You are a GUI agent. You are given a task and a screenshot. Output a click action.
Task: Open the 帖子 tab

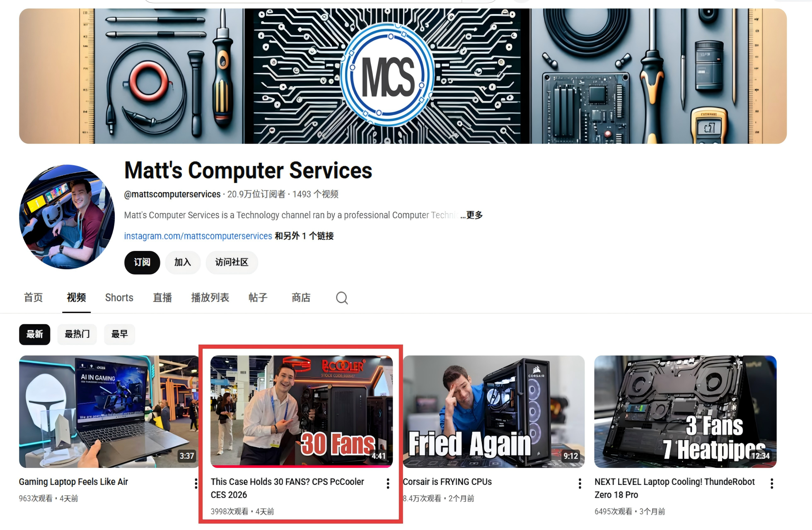[258, 298]
